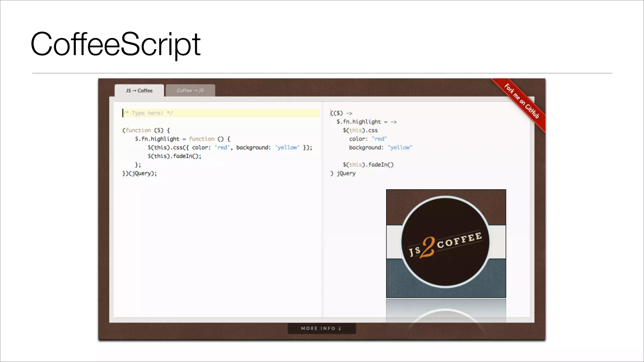Open the Coffee → JS tab

coord(190,90)
